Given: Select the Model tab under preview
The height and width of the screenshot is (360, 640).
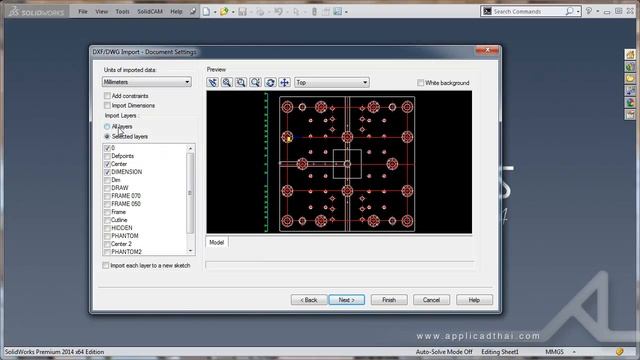Looking at the screenshot, I should click(x=216, y=242).
